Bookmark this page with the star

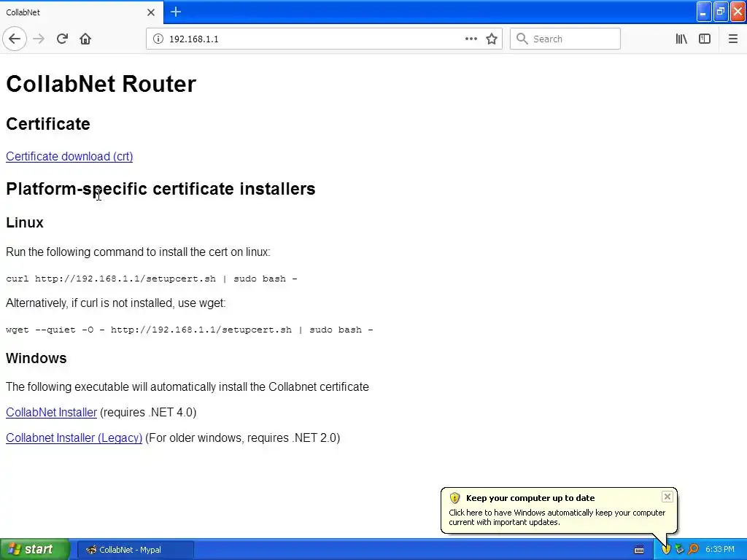492,39
